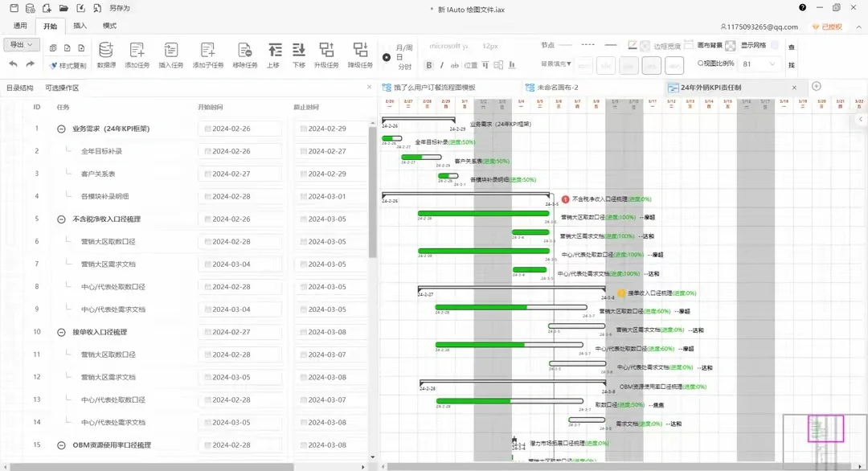Screen dimensions: 868x471
Task: Toggle the 显示网格 show grid checkbox
Action: pyautogui.click(x=775, y=45)
